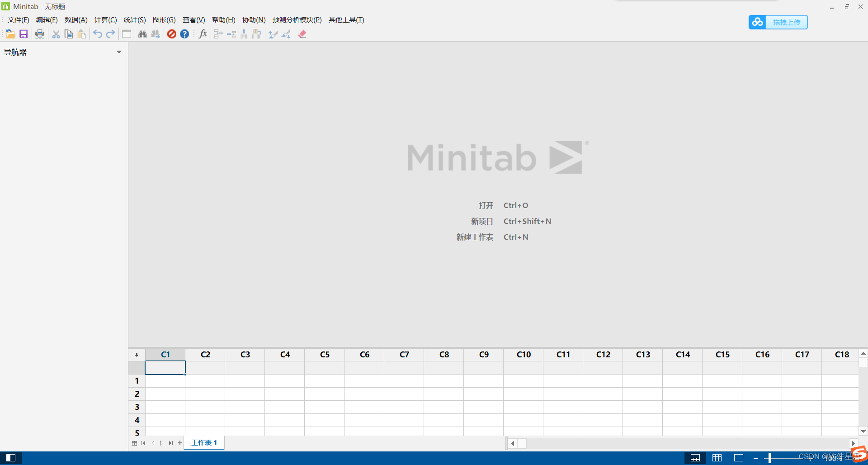This screenshot has height=465, width=868.
Task: Expand the 导航器 dropdown arrow
Action: pos(119,52)
